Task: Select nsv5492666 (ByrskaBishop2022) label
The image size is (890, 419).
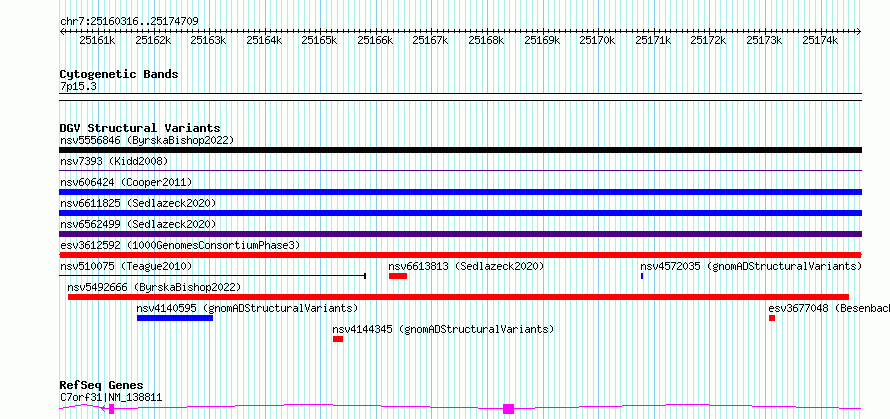Action: click(x=154, y=287)
